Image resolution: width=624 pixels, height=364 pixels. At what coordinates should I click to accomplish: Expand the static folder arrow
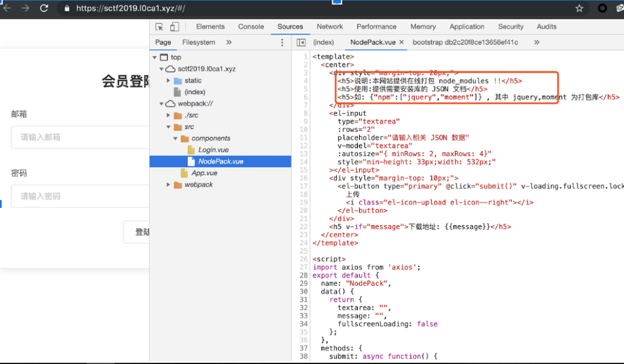[168, 80]
